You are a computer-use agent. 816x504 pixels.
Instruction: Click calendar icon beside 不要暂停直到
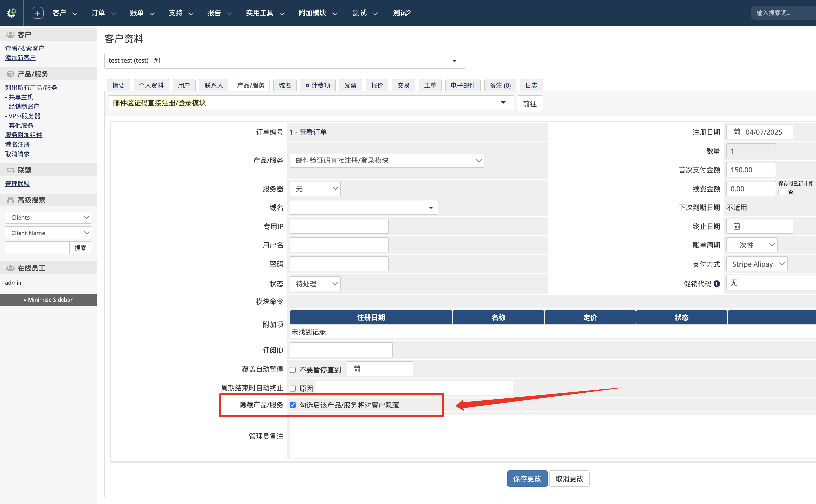(357, 369)
